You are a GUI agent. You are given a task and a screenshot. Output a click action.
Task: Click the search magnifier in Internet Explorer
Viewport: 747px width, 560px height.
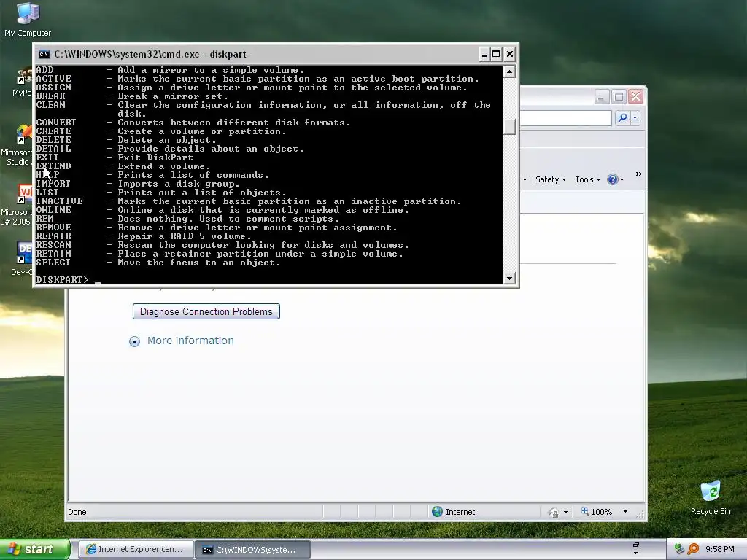pyautogui.click(x=622, y=117)
